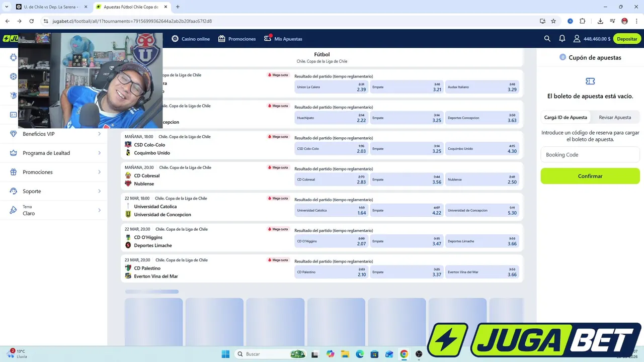
Task: Click the search magnifier in site header
Action: pyautogui.click(x=547, y=39)
